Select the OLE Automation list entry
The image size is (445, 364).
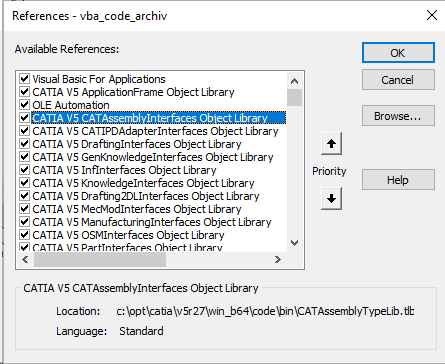[x=71, y=105]
